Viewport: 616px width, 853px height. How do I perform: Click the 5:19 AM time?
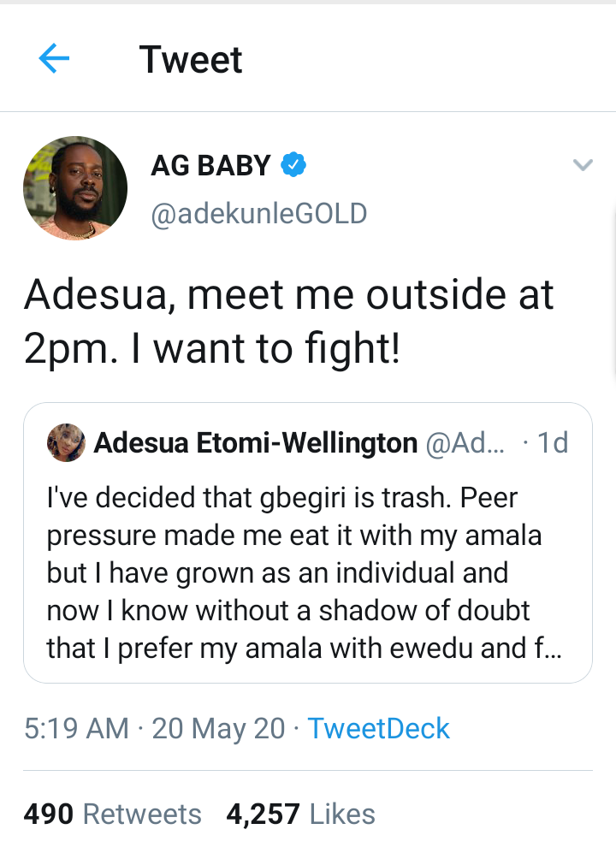click(x=76, y=728)
